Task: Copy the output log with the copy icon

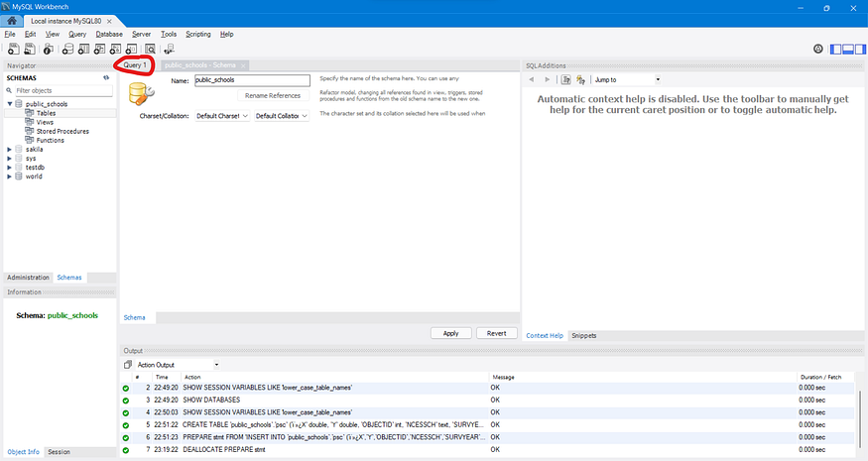Action: pyautogui.click(x=128, y=365)
